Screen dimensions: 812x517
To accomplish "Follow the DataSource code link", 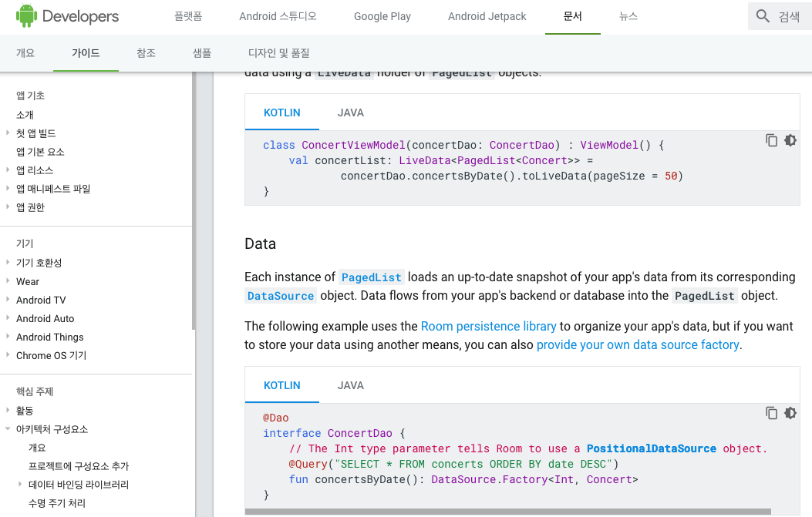I will click(x=281, y=296).
